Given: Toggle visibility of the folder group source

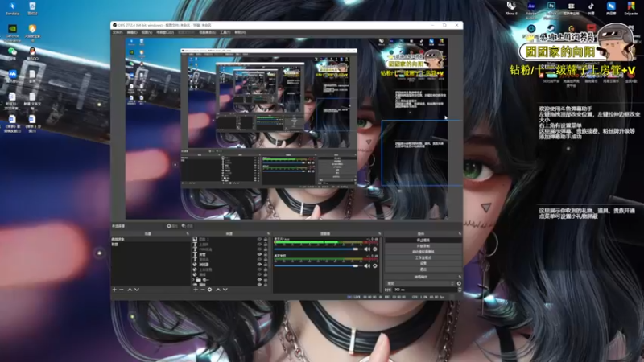Looking at the screenshot, I should click(259, 279).
